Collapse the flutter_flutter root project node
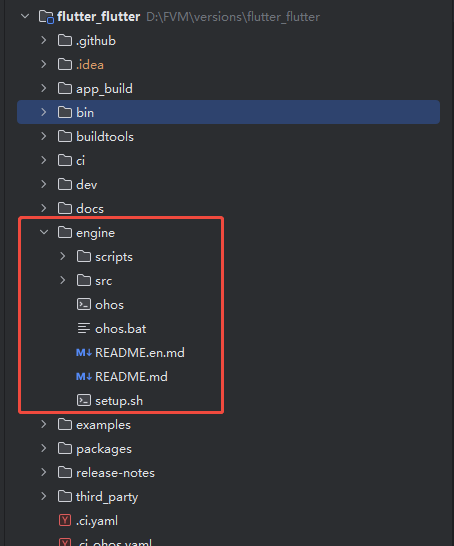Image resolution: width=454 pixels, height=546 pixels. [25, 16]
